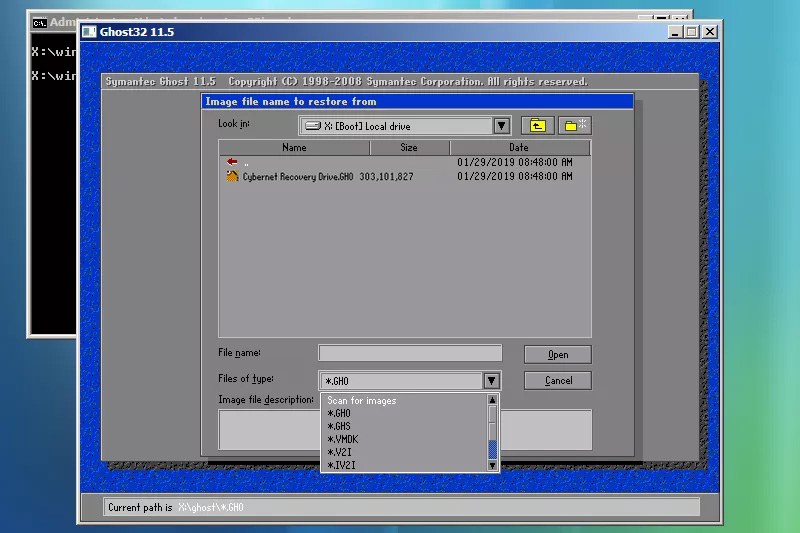800x533 pixels.
Task: Create new folder icon button
Action: 575,125
